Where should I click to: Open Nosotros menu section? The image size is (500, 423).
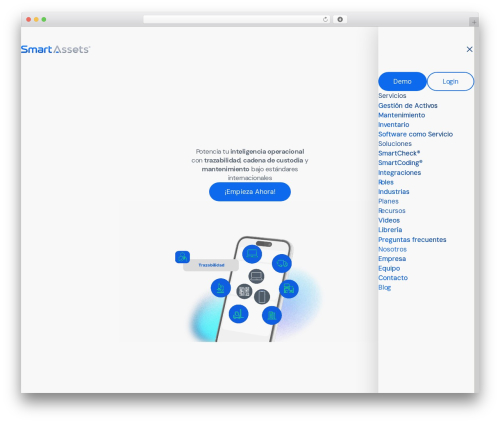pyautogui.click(x=393, y=249)
